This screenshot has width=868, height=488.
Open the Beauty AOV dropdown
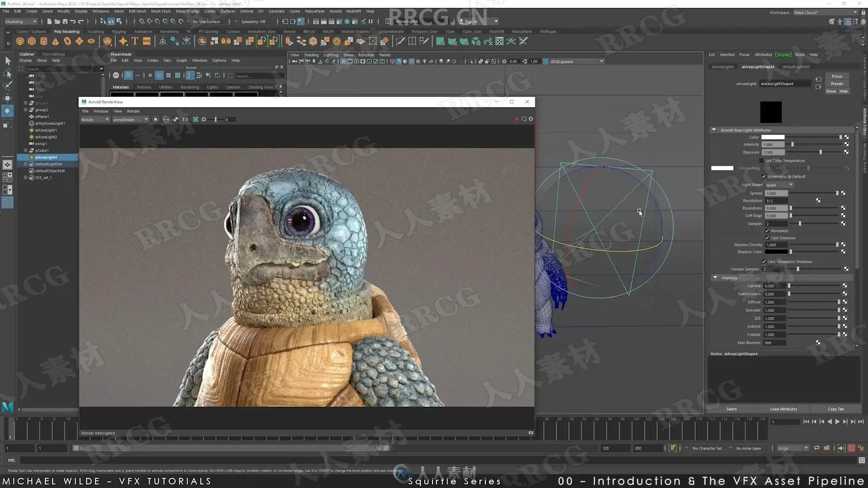pyautogui.click(x=95, y=120)
